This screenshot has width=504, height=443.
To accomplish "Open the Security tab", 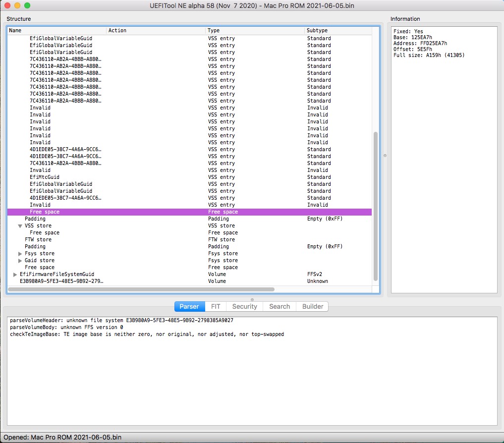I will [x=245, y=306].
